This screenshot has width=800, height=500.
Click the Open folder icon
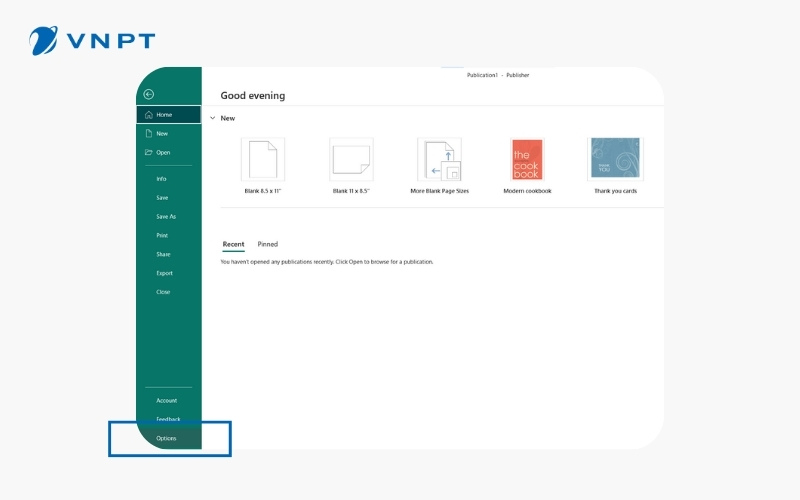149,152
